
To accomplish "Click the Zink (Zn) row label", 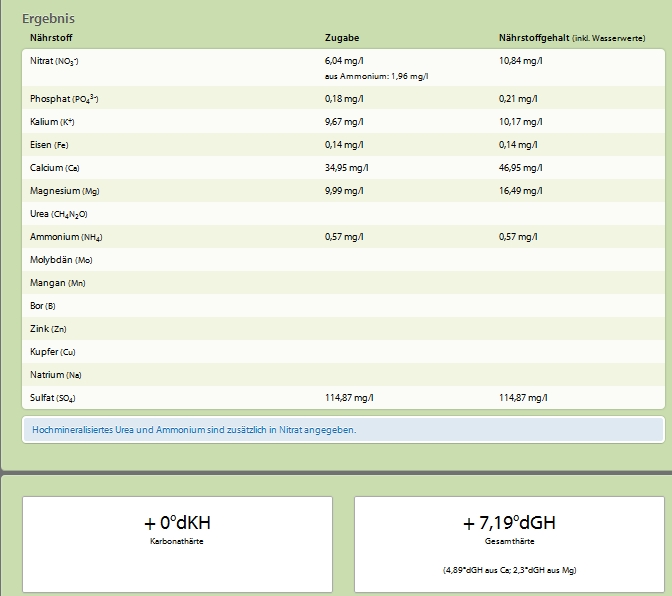I will [x=48, y=329].
